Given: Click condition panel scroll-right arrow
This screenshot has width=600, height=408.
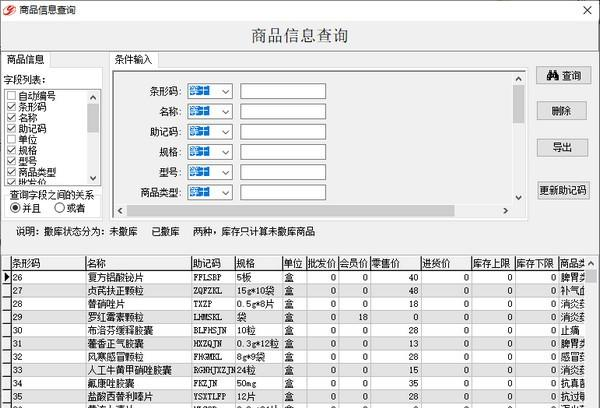Looking at the screenshot, I should pos(506,211).
